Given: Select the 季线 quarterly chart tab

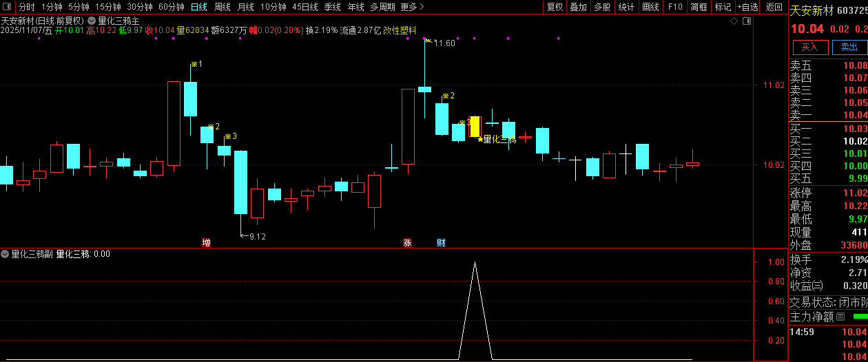Looking at the screenshot, I should coord(332,7).
